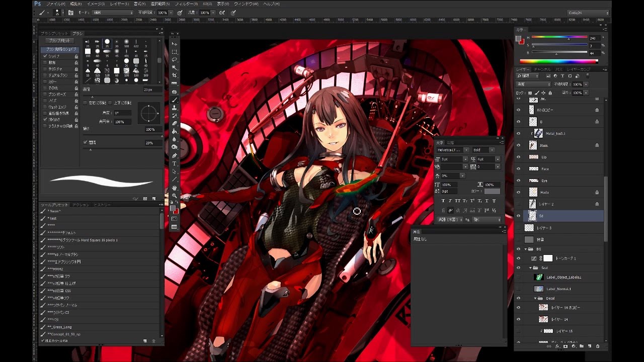The width and height of the screenshot is (644, 362).
Task: Switch to the ヒストリー tab
Action: [103, 205]
